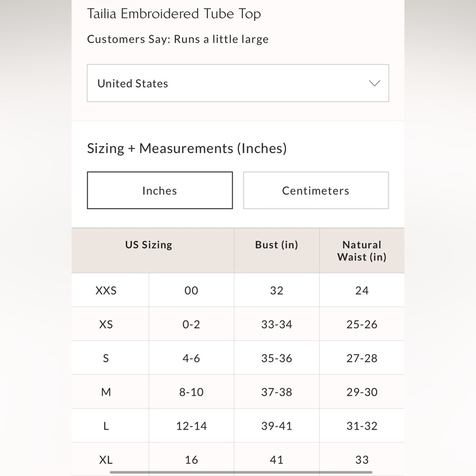Select the Inches unit toggle
Image resolution: width=476 pixels, height=476 pixels.
pos(159,190)
